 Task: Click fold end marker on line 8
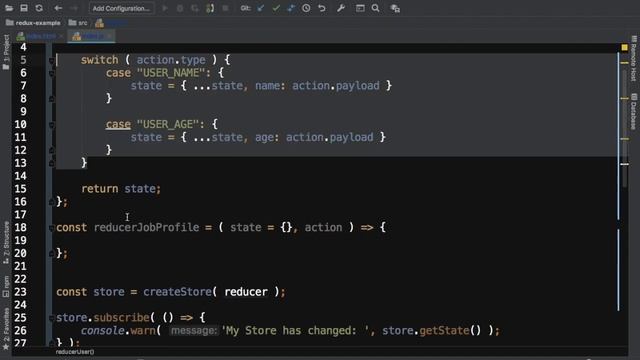(x=51, y=99)
